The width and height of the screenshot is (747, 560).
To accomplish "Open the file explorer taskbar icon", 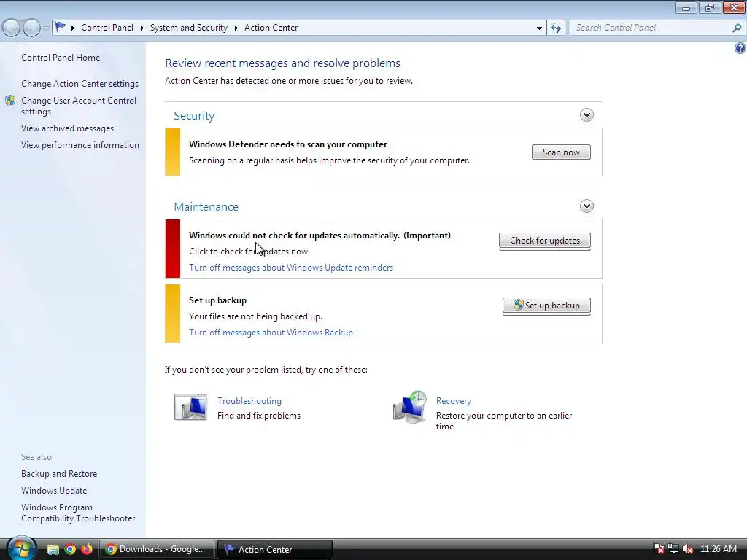I will [53, 549].
